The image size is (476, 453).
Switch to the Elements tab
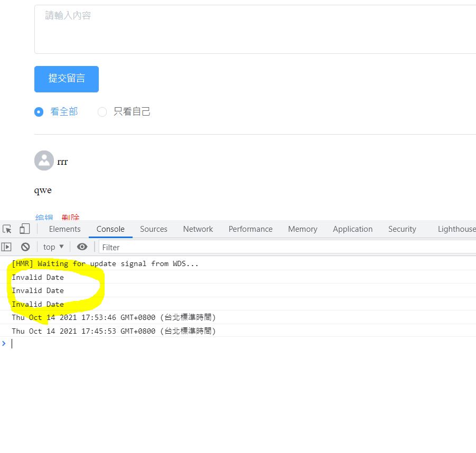(64, 229)
